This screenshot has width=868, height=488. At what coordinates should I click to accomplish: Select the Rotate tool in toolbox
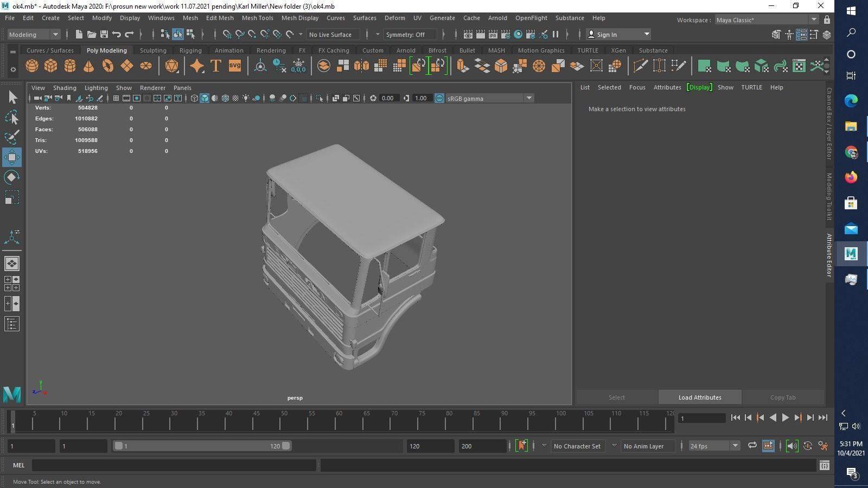[12, 177]
